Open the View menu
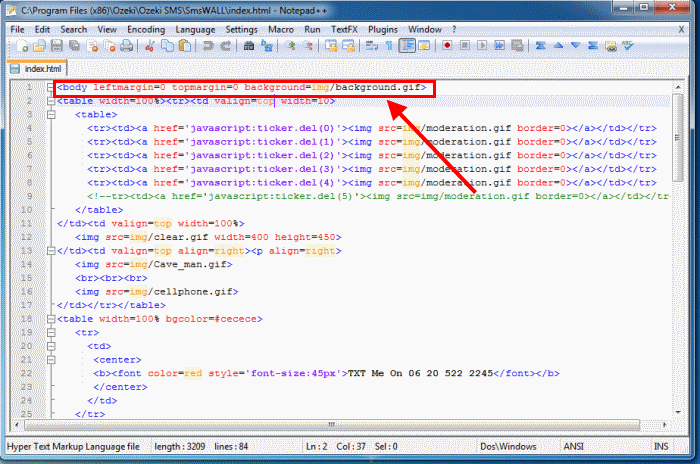The image size is (700, 464). pyautogui.click(x=107, y=29)
